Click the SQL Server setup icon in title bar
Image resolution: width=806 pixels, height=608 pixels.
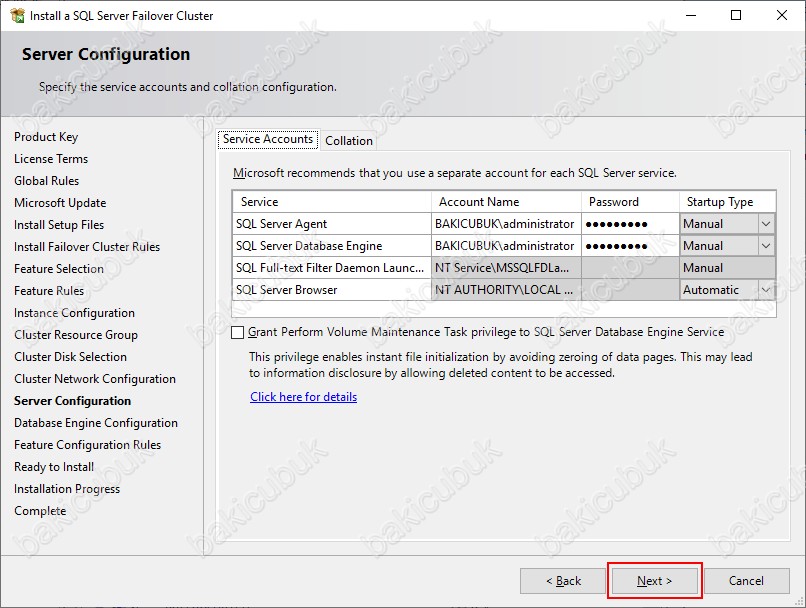(x=17, y=15)
